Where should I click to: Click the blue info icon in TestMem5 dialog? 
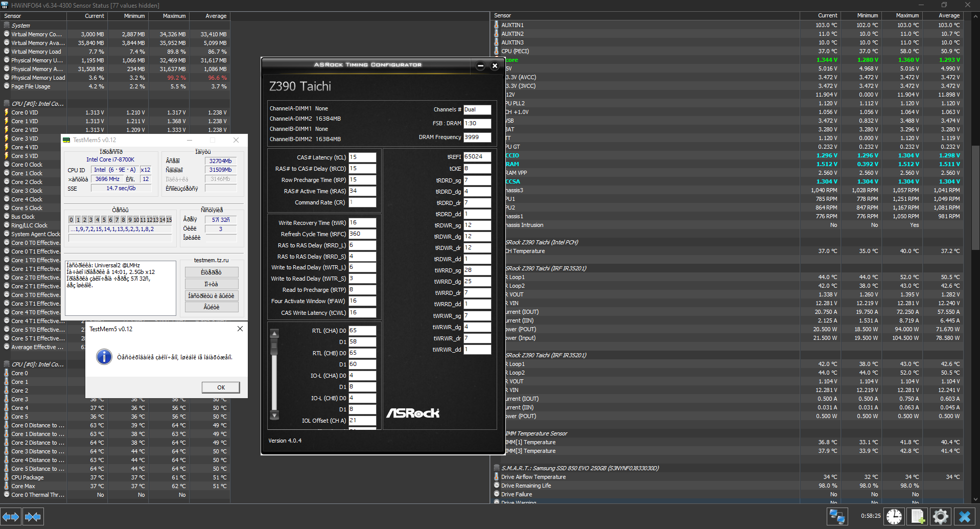104,357
